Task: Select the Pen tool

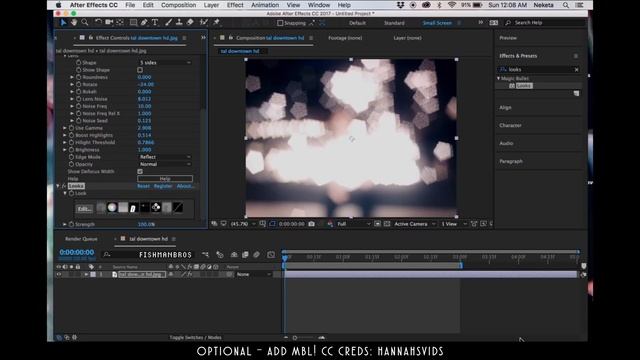Action: 144,22
